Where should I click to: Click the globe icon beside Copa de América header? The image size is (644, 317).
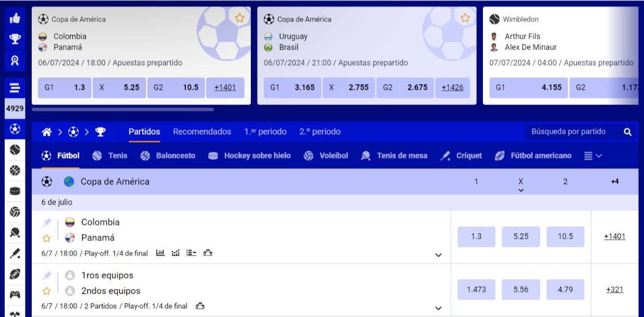(69, 182)
